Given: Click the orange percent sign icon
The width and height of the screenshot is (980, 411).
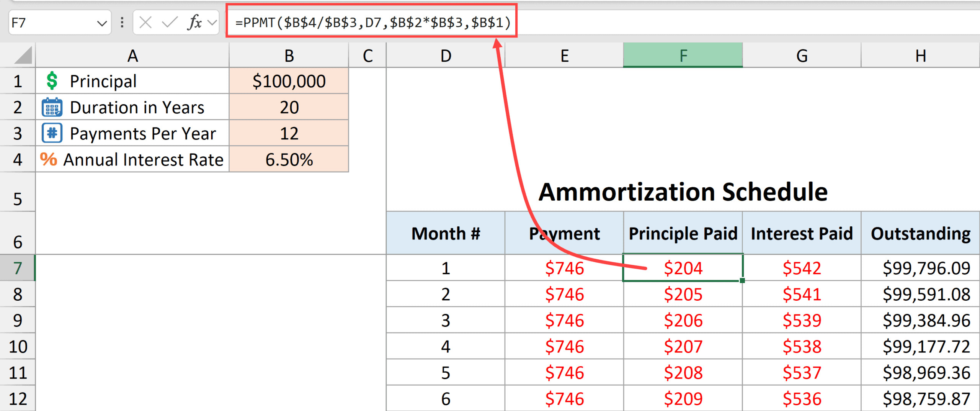Looking at the screenshot, I should coord(49,159).
